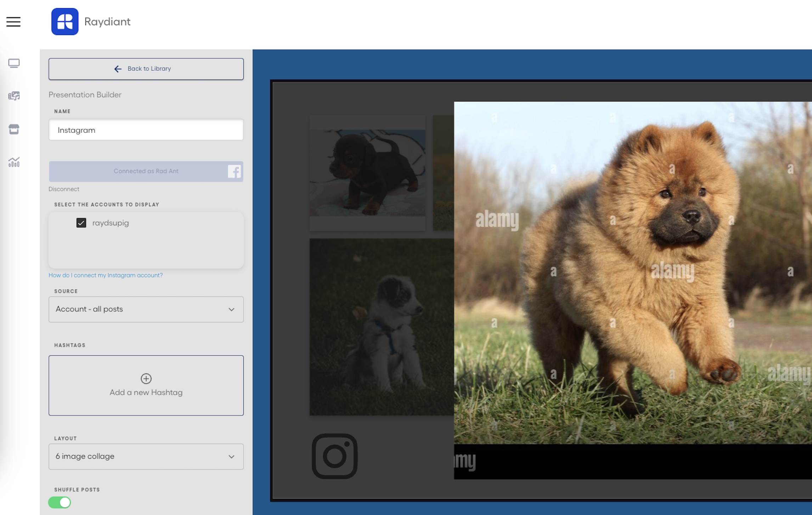Click the Back to Library button
The image size is (812, 515).
146,69
